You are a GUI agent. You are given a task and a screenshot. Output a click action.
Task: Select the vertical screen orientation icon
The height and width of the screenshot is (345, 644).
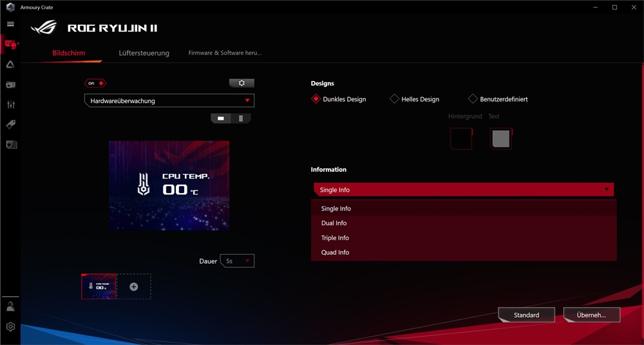pyautogui.click(x=241, y=118)
